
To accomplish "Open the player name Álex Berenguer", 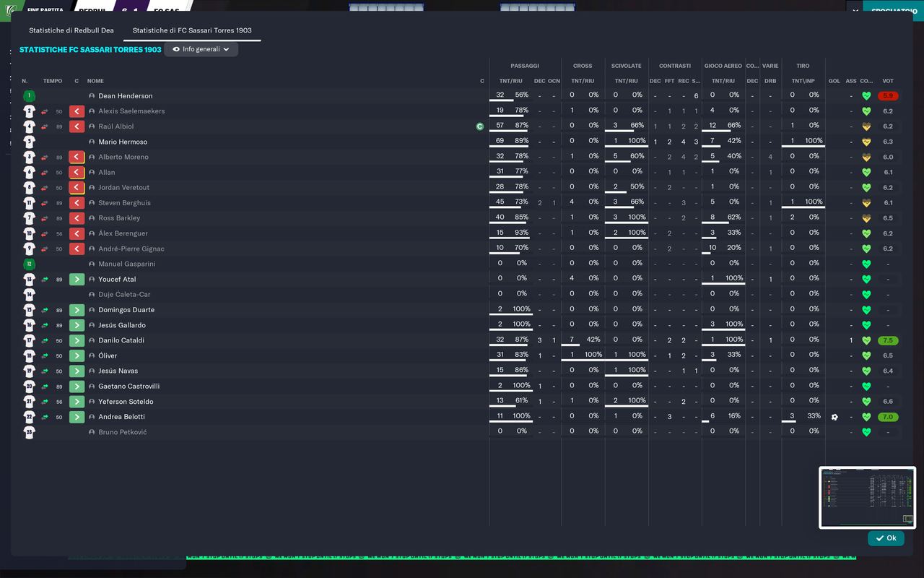I will pos(123,233).
